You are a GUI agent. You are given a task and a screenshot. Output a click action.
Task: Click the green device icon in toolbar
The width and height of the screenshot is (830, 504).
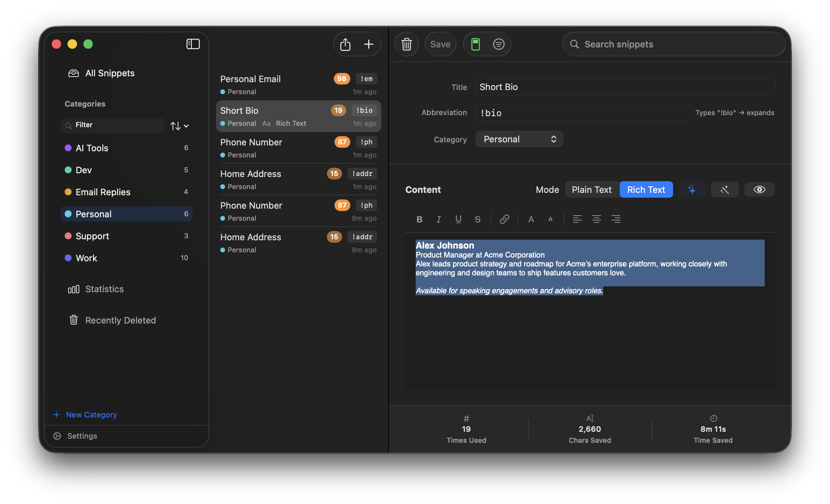tap(475, 44)
